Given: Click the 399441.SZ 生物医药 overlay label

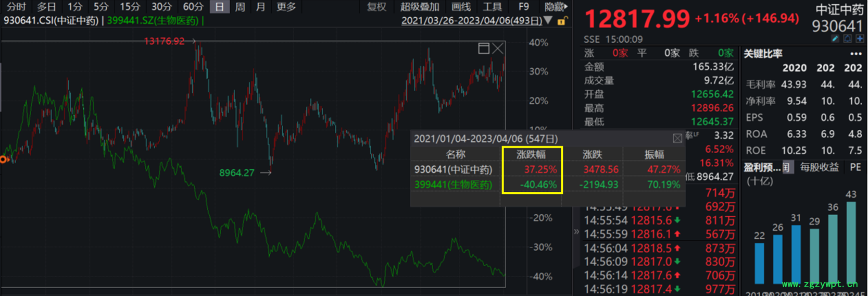Looking at the screenshot, I should coord(153,20).
